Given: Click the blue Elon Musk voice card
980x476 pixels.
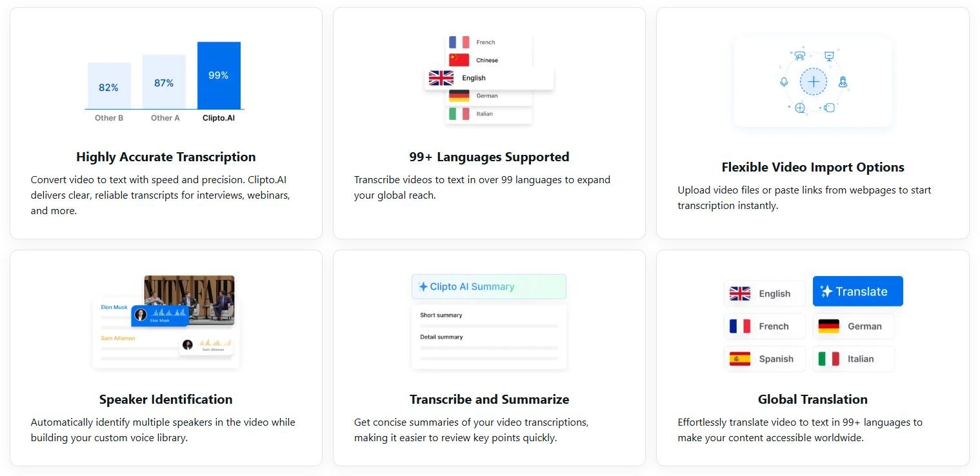Looking at the screenshot, I should (x=160, y=315).
